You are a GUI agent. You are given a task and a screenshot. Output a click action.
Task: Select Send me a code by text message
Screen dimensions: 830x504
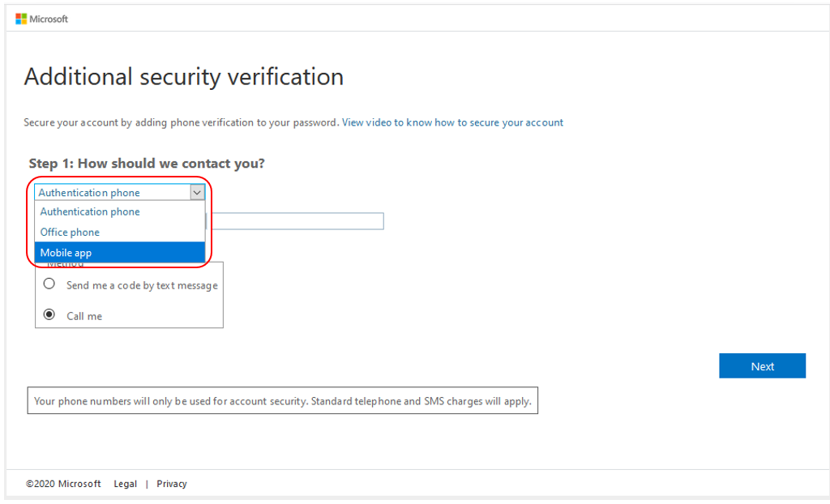(49, 284)
